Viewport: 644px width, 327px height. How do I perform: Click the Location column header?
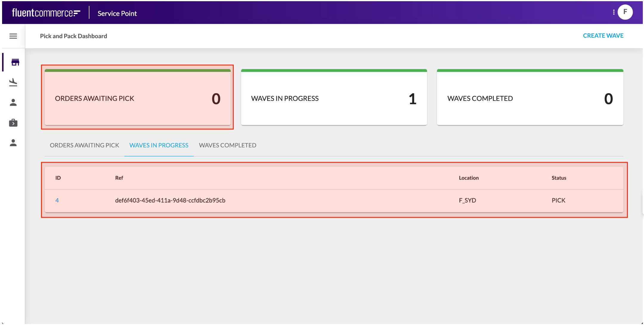(x=469, y=178)
